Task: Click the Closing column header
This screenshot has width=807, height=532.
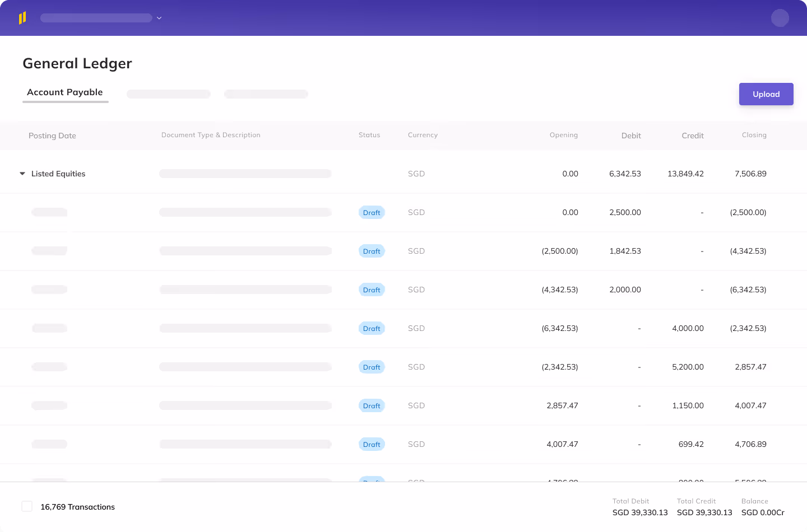Action: (x=754, y=135)
